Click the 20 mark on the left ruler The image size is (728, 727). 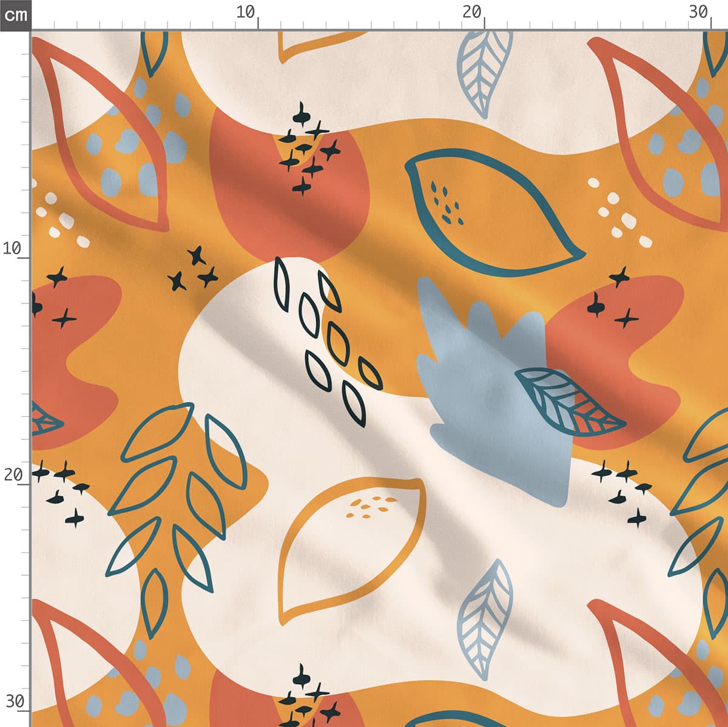tap(12, 475)
